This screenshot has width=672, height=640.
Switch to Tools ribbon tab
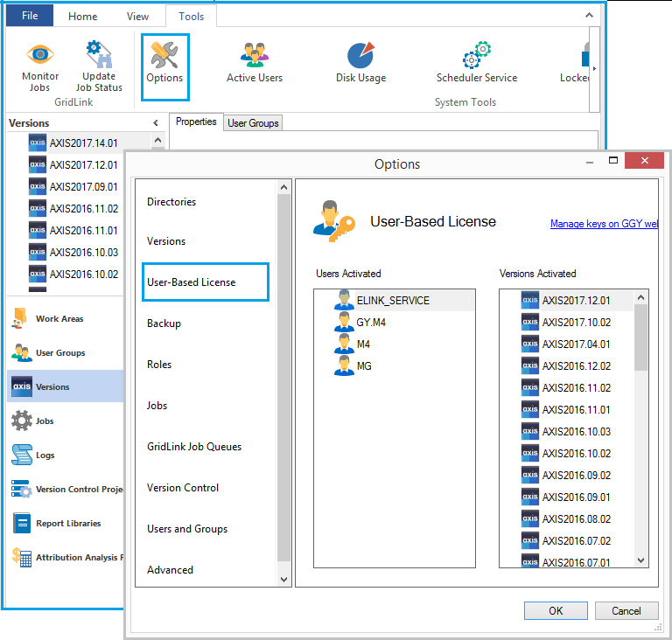pos(191,17)
